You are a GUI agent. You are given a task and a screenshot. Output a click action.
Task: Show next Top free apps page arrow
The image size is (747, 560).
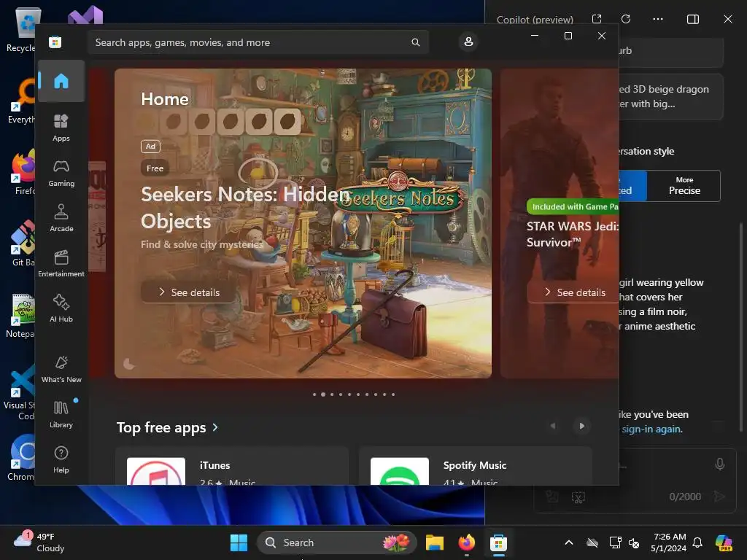pyautogui.click(x=581, y=426)
